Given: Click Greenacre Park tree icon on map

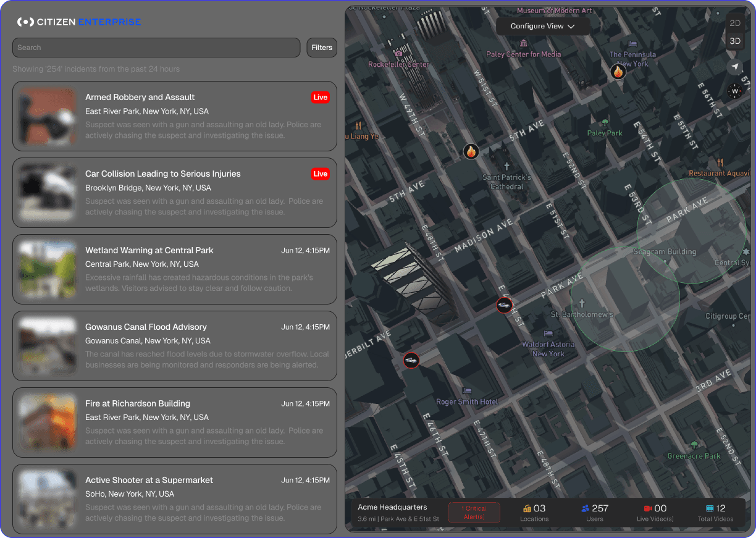Looking at the screenshot, I should 694,445.
